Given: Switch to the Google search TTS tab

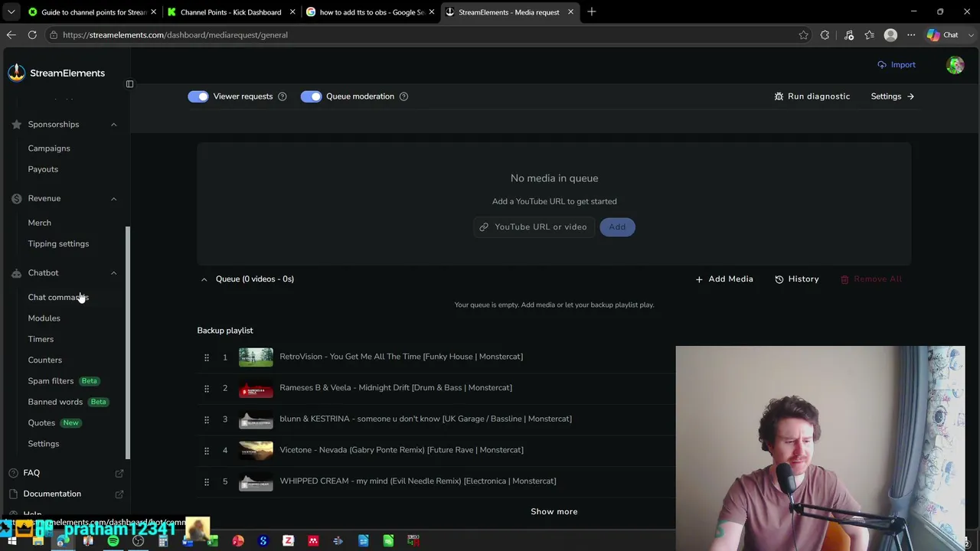Looking at the screenshot, I should tap(370, 12).
